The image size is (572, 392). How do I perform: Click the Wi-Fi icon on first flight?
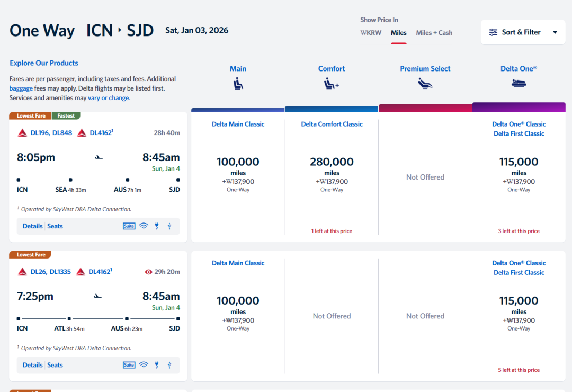click(x=144, y=226)
